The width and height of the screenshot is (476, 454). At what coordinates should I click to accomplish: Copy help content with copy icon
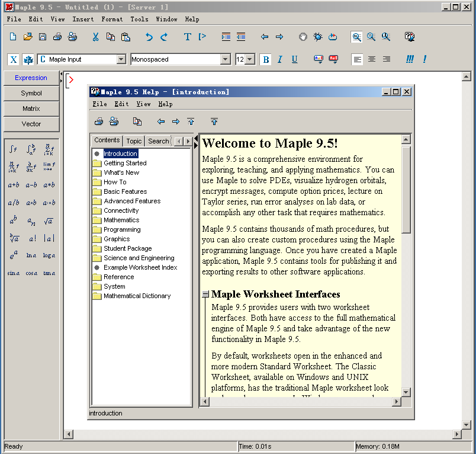[x=137, y=122]
